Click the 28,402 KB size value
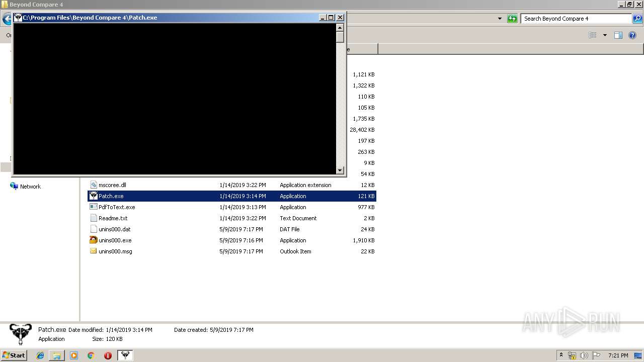The image size is (644, 362). coord(362,130)
